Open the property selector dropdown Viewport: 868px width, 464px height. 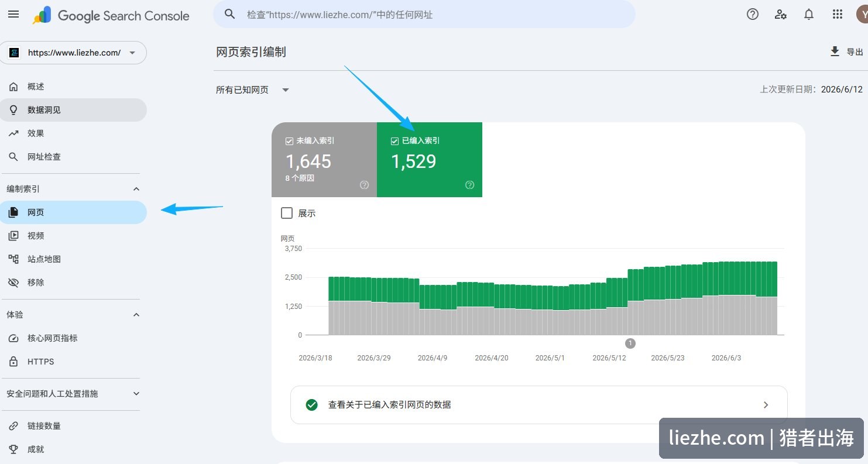(x=74, y=53)
